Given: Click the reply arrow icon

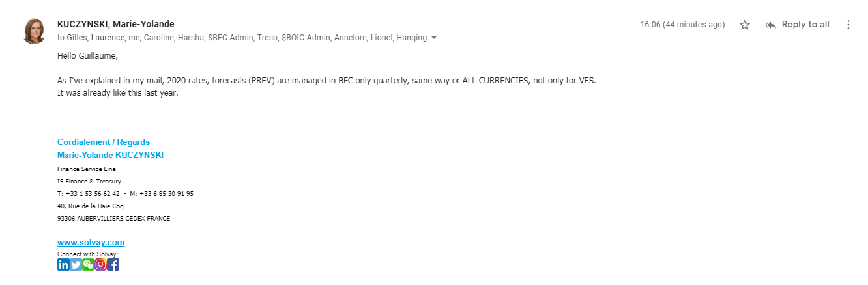Looking at the screenshot, I should coord(770,25).
